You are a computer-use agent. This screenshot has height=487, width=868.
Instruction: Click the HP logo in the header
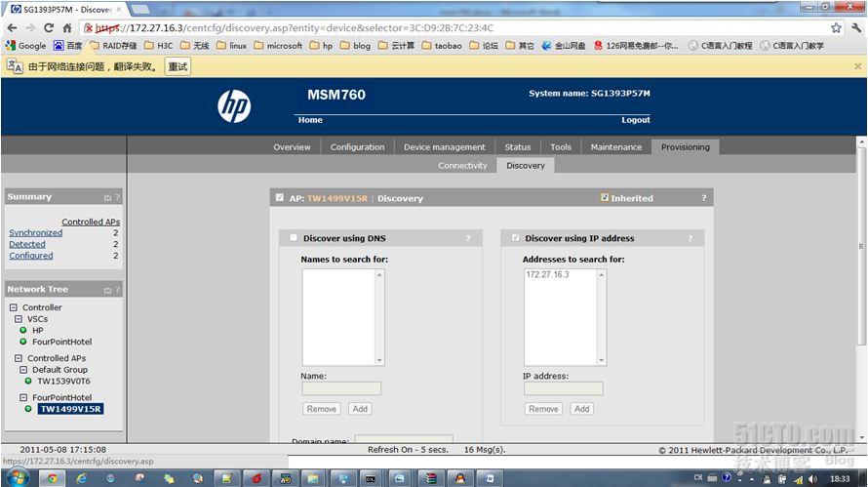point(234,105)
